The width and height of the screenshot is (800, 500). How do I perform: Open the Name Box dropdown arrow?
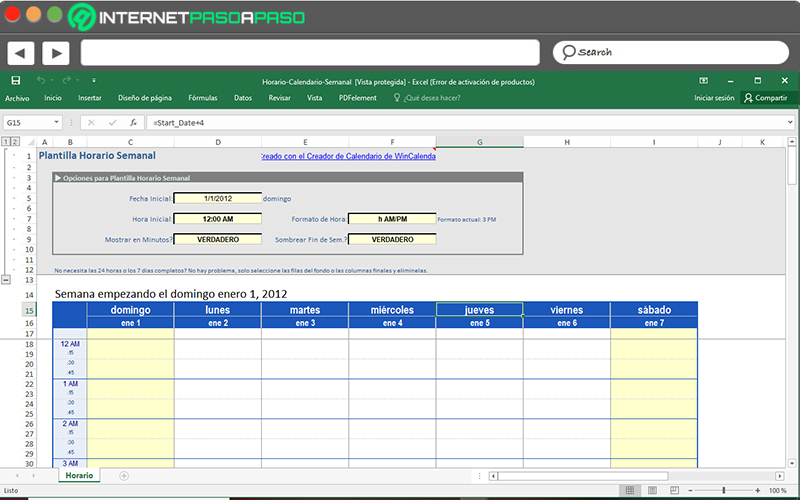(x=56, y=122)
